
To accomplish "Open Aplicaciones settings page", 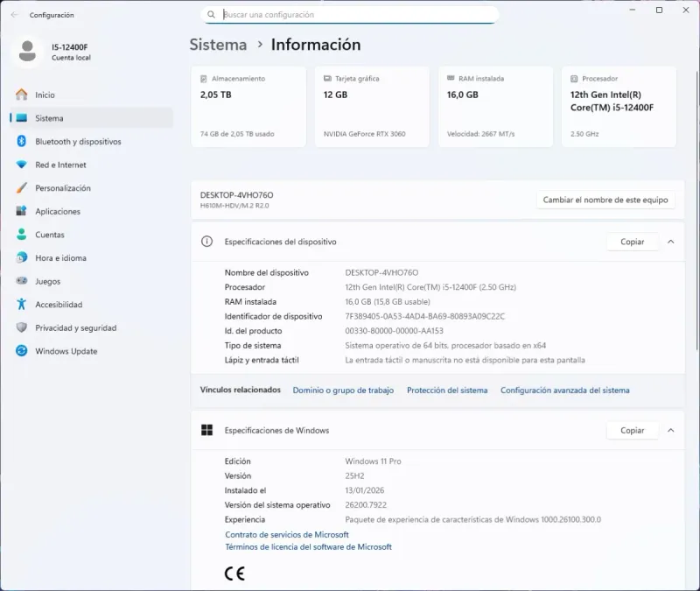I will pyautogui.click(x=91, y=211).
